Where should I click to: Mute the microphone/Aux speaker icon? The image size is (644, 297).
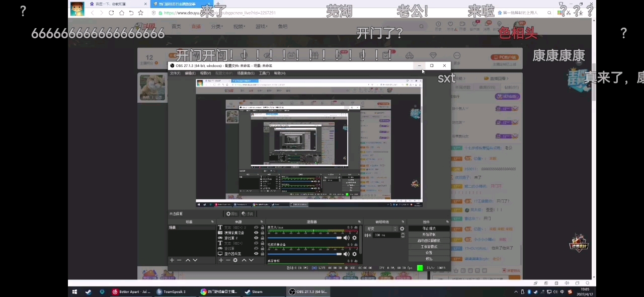click(x=346, y=238)
